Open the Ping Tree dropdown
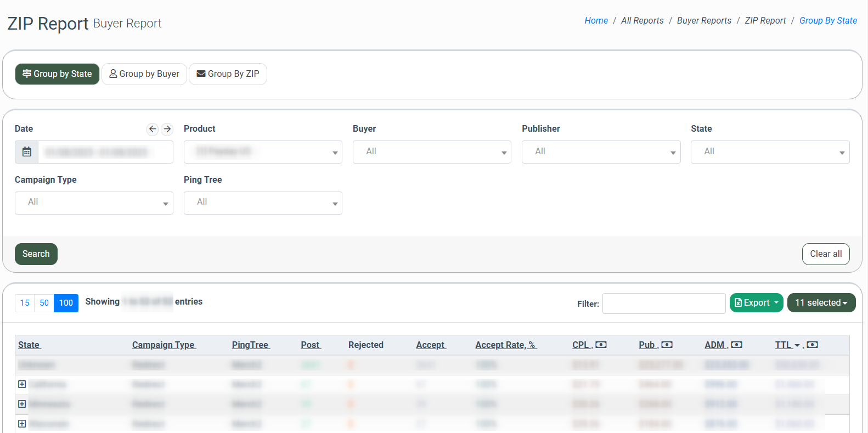 point(263,203)
